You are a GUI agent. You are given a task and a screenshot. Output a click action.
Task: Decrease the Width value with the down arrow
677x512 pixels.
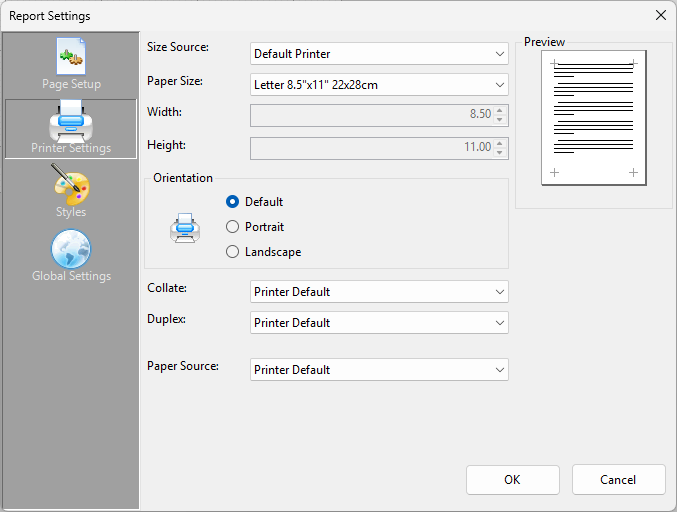coord(500,120)
